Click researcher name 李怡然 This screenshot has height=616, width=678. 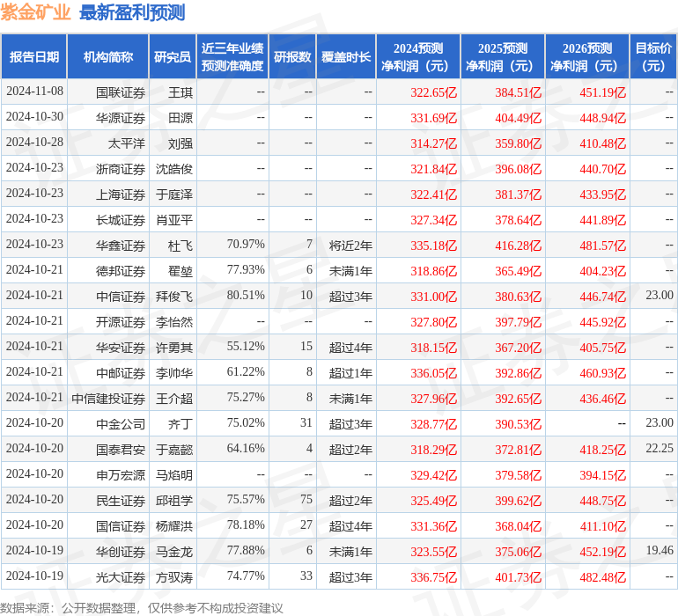[x=174, y=322]
